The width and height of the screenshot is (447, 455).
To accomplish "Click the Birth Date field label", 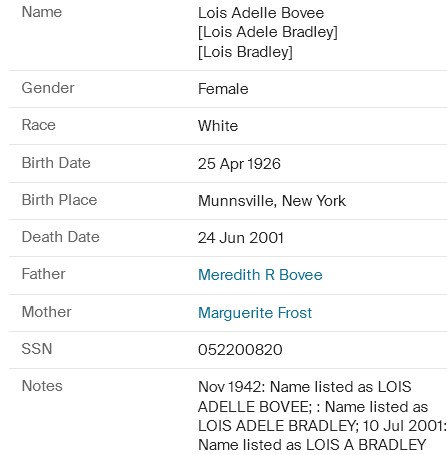I will click(56, 163).
